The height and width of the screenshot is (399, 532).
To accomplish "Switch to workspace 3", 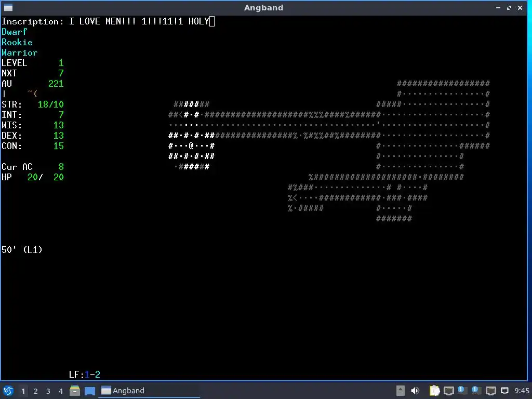I will pos(48,391).
